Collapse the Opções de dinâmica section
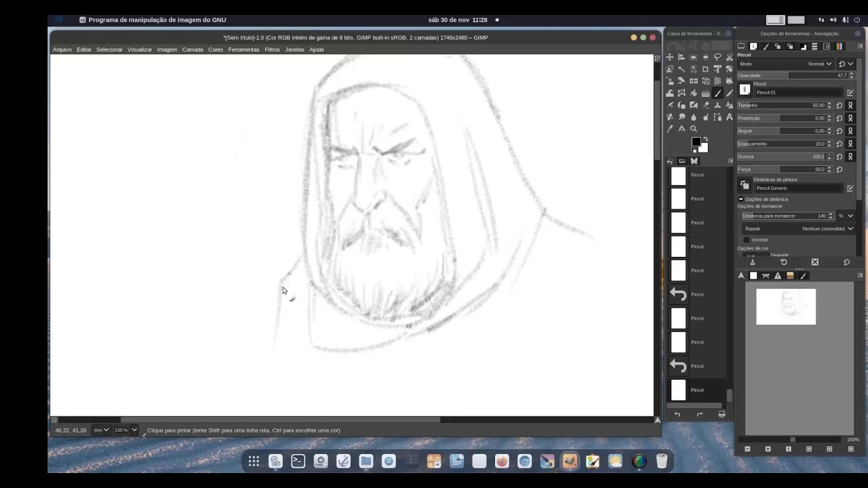 point(741,199)
